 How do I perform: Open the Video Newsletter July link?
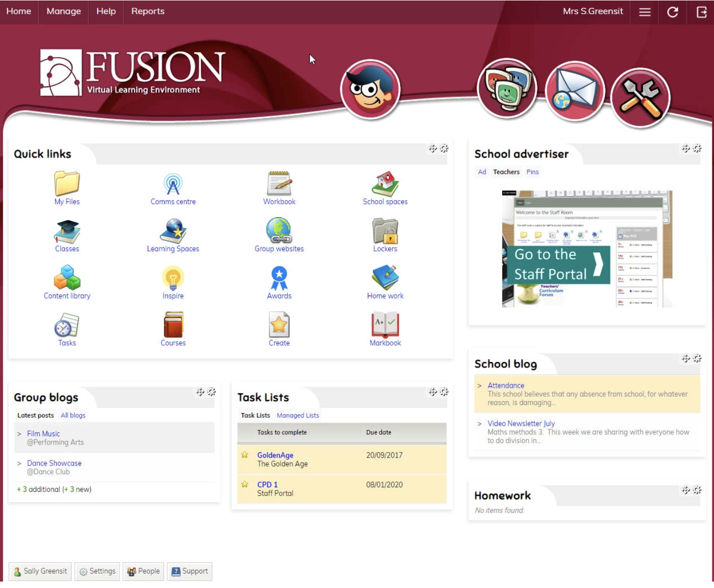click(521, 423)
